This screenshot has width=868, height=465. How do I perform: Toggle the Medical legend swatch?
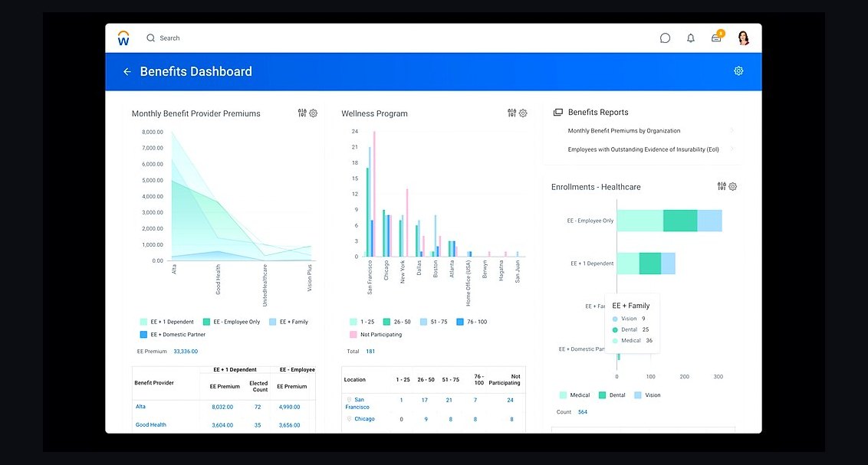[x=563, y=395]
